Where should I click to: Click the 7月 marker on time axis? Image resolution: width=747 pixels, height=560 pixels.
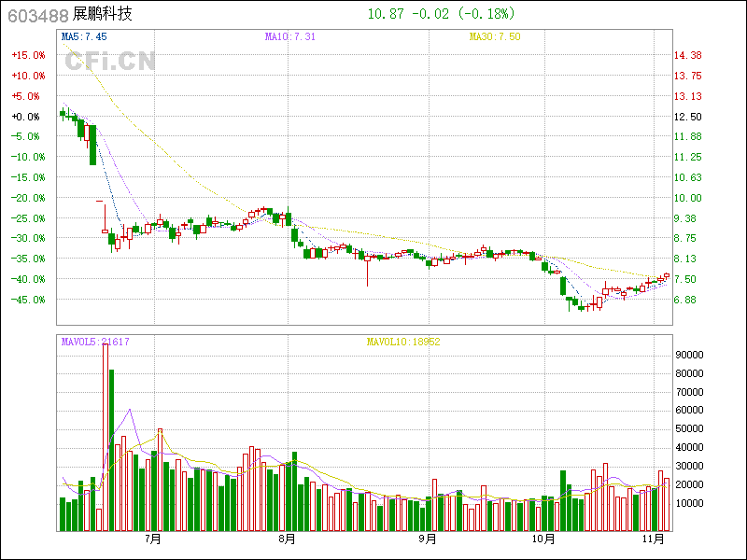point(153,539)
